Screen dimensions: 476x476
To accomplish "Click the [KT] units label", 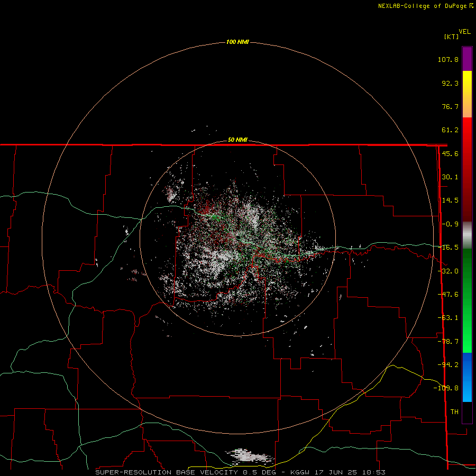I will [x=452, y=36].
